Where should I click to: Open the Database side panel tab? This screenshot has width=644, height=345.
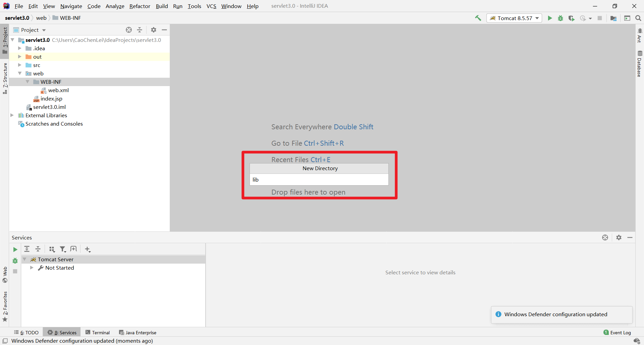click(x=640, y=64)
